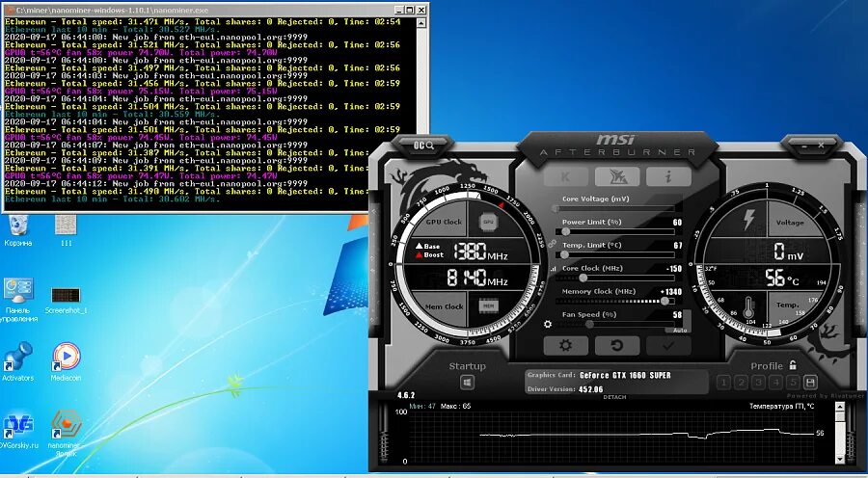Click the Memory Clock value +1340
The width and height of the screenshot is (868, 478).
[671, 292]
